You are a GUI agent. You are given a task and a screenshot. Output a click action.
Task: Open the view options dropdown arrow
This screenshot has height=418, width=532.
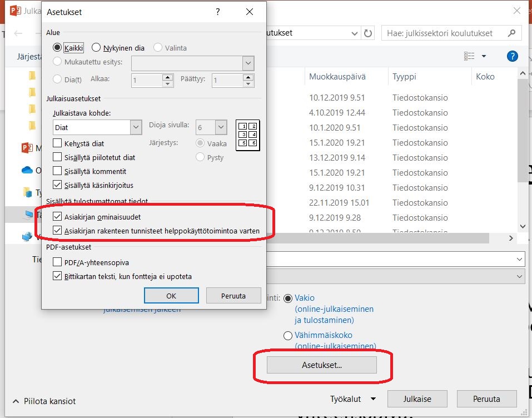point(484,56)
